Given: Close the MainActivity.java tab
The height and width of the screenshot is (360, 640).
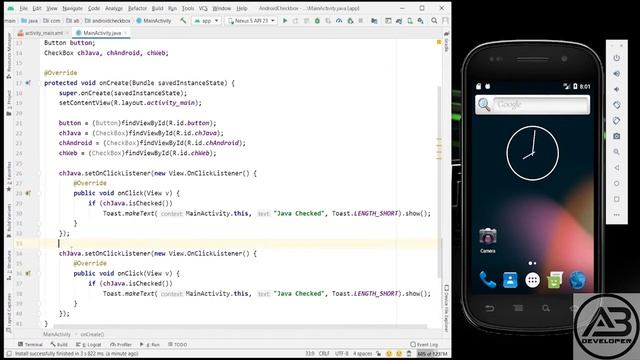Looking at the screenshot, I should (x=126, y=33).
